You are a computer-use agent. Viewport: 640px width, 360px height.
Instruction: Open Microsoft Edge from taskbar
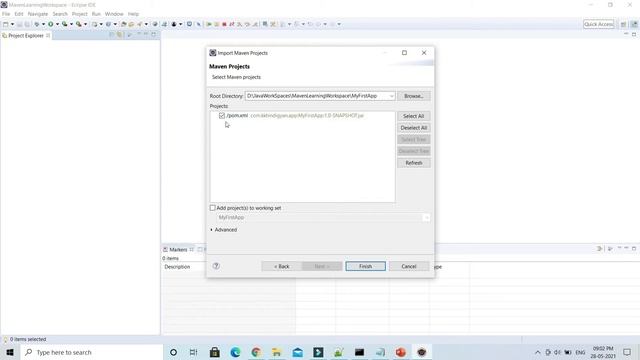point(235,352)
